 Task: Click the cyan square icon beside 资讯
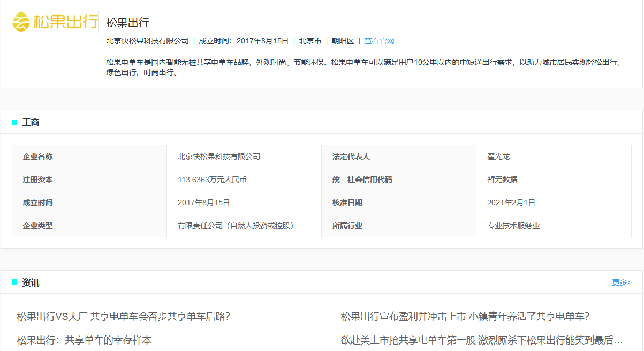14,282
